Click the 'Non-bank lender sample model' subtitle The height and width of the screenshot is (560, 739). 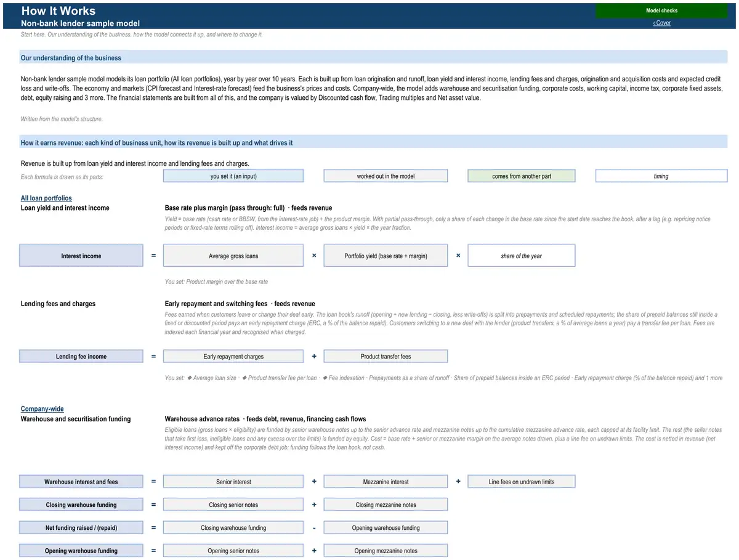pos(80,23)
